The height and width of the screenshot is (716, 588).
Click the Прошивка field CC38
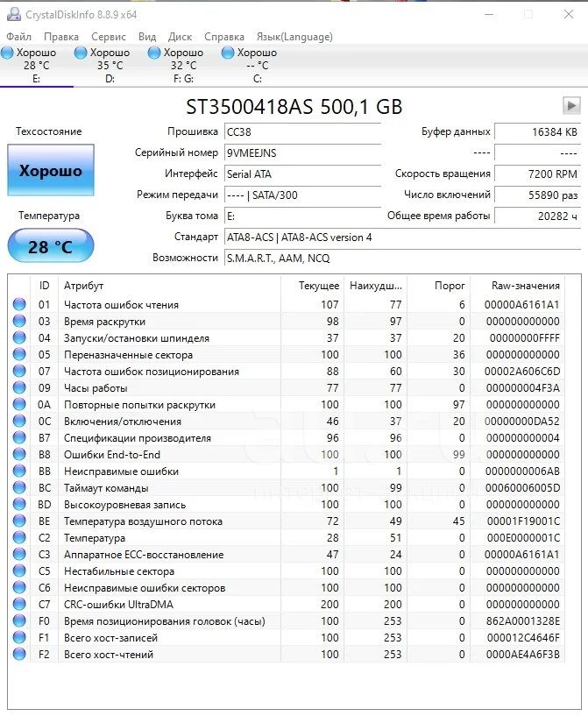pos(302,132)
